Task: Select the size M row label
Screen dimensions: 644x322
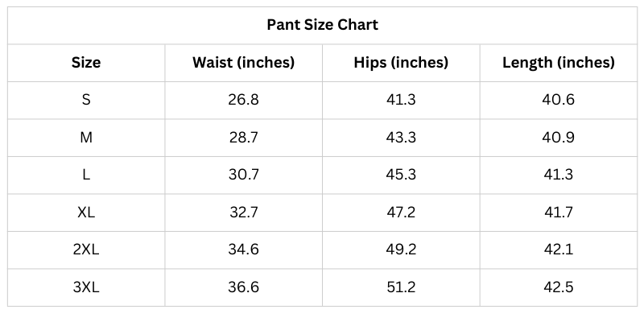Action: [x=86, y=138]
